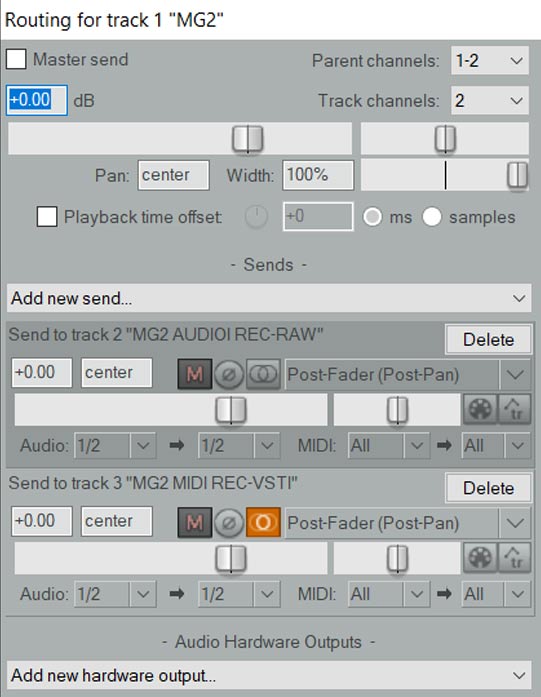Toggle mono/stereo button on track 2 send

[263, 374]
